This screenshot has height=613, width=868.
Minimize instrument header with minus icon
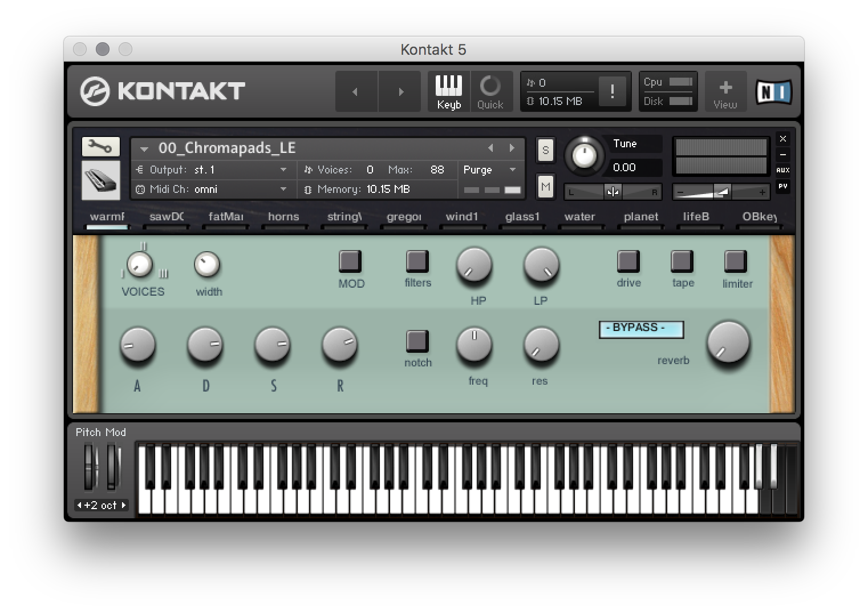click(x=783, y=154)
